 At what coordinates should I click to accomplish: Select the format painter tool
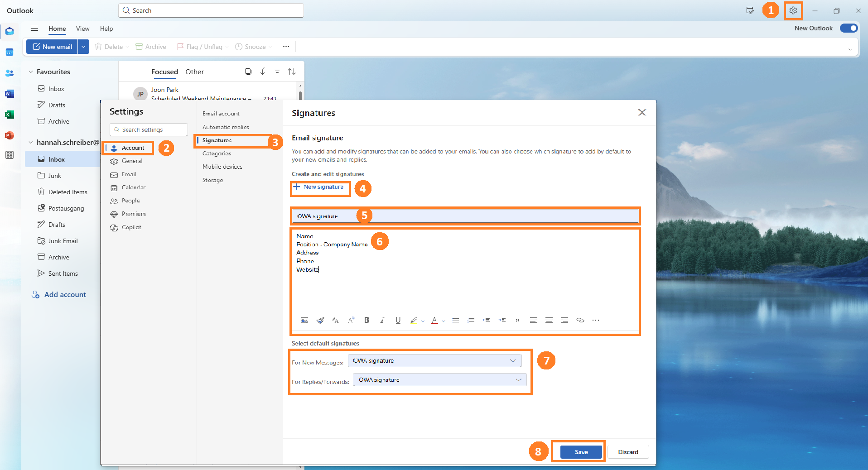320,320
